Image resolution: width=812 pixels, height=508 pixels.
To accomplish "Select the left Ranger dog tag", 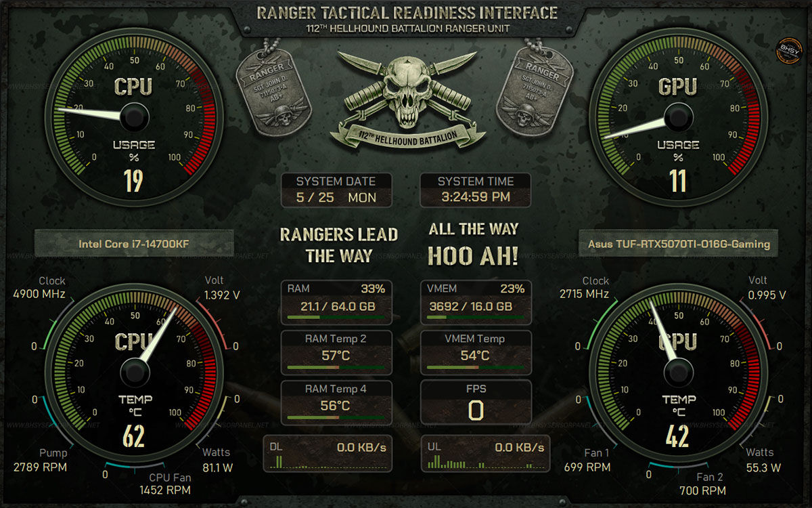I will (x=273, y=89).
